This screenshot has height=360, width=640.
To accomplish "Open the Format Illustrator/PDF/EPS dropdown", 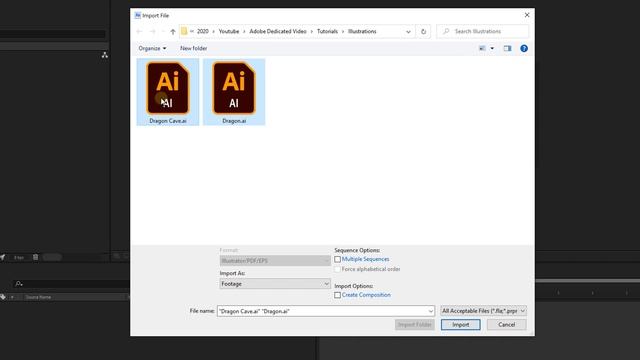I will coord(275,260).
